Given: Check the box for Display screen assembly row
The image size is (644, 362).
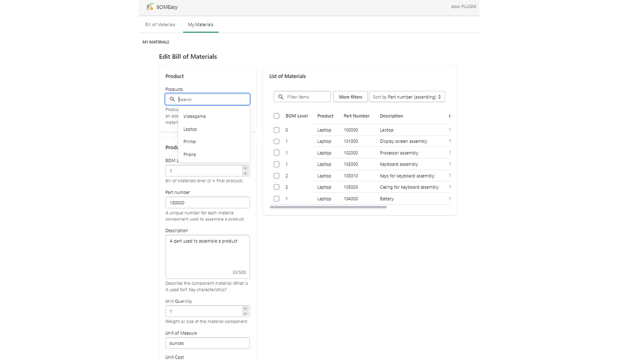Looking at the screenshot, I should click(276, 141).
